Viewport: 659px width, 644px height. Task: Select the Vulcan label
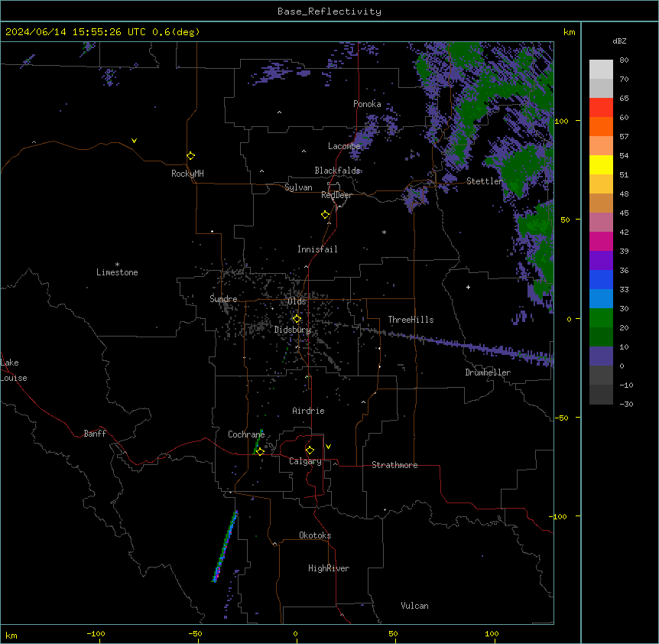coord(414,606)
